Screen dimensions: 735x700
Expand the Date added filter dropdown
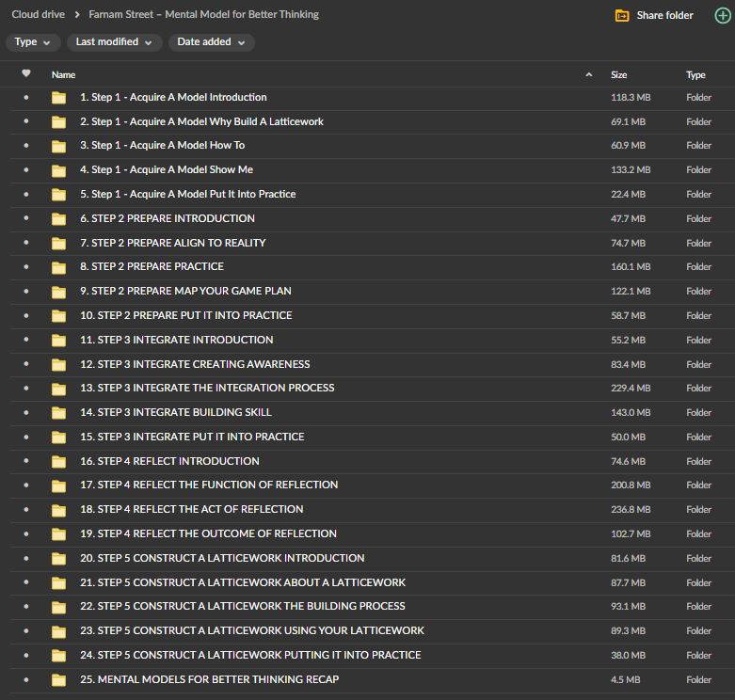pos(211,42)
